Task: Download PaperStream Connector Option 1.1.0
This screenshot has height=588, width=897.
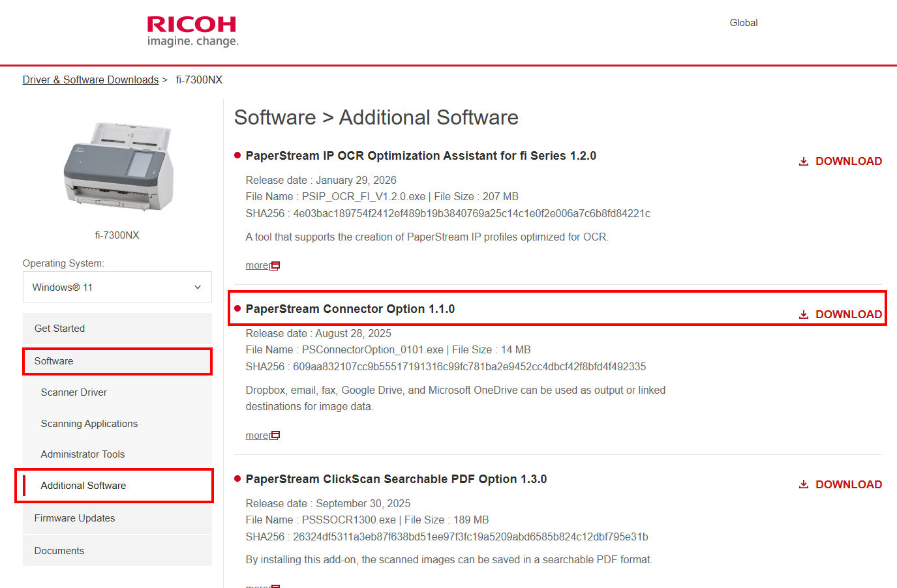Action: pyautogui.click(x=841, y=314)
